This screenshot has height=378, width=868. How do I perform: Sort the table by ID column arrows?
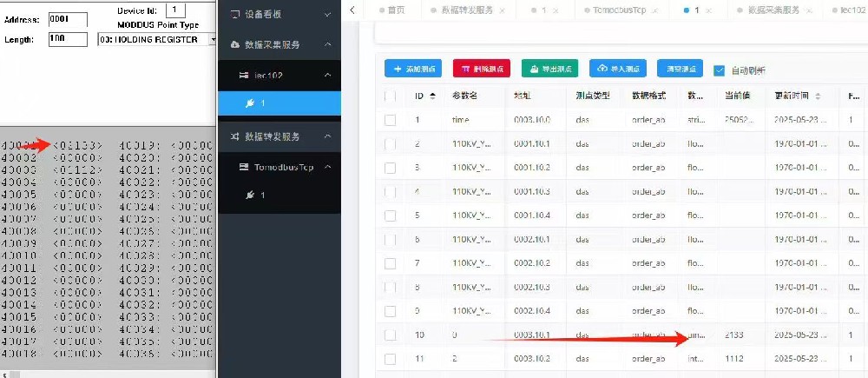click(432, 96)
